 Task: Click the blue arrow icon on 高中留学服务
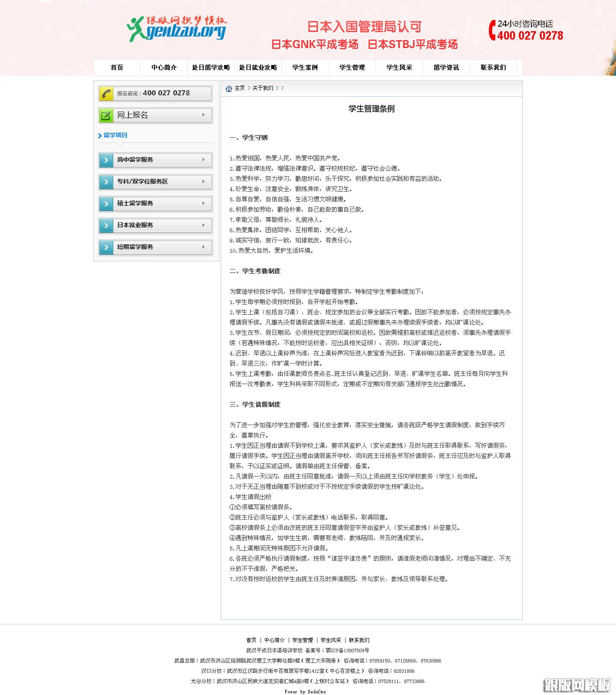coord(106,160)
